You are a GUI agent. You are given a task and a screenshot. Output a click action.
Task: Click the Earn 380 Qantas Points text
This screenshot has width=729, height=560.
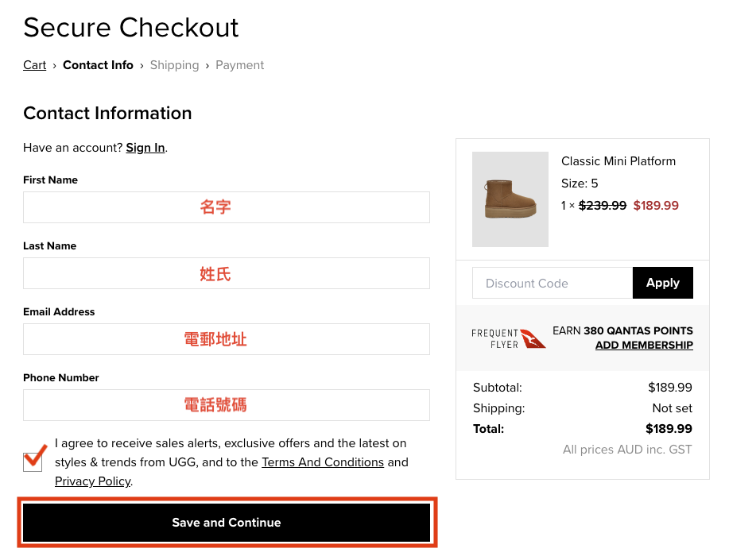[x=622, y=330]
